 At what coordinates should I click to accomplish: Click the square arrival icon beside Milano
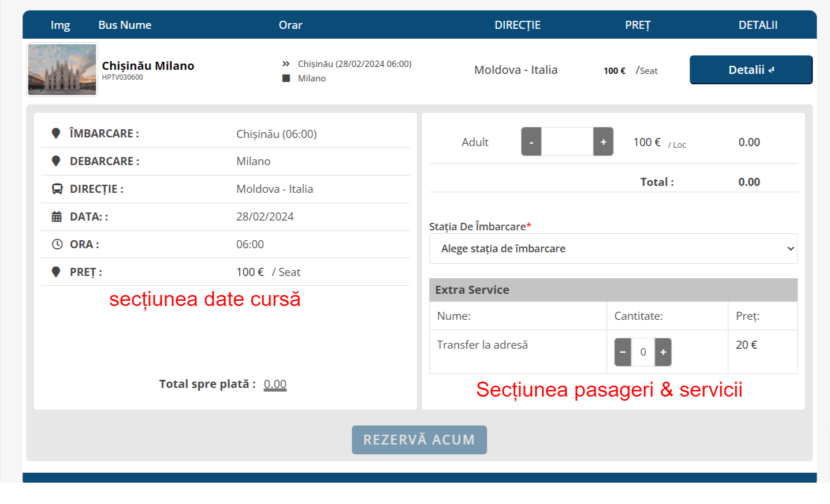(x=286, y=79)
